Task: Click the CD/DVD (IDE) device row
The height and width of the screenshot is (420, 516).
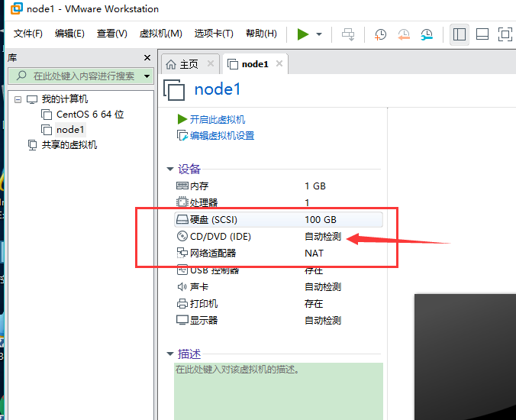Action: tap(279, 236)
